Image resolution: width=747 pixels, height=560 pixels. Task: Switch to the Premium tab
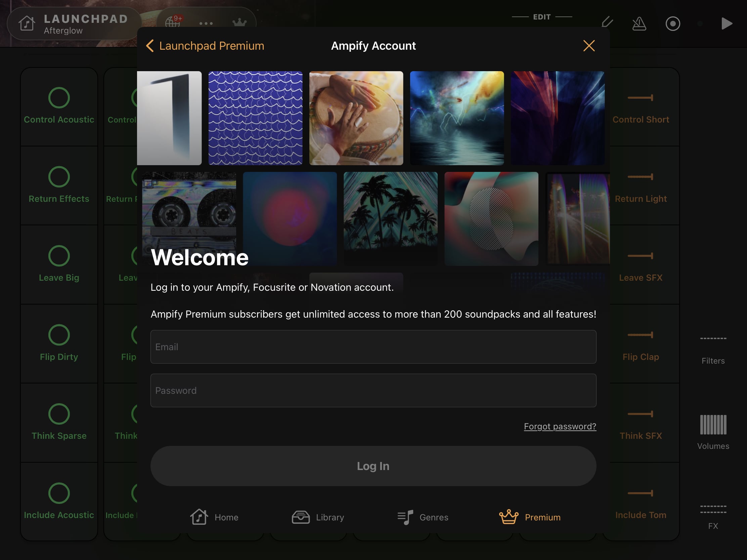point(530,517)
